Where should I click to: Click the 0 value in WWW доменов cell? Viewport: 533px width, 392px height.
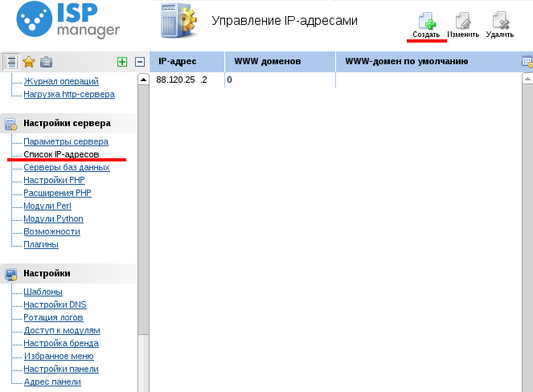[229, 80]
